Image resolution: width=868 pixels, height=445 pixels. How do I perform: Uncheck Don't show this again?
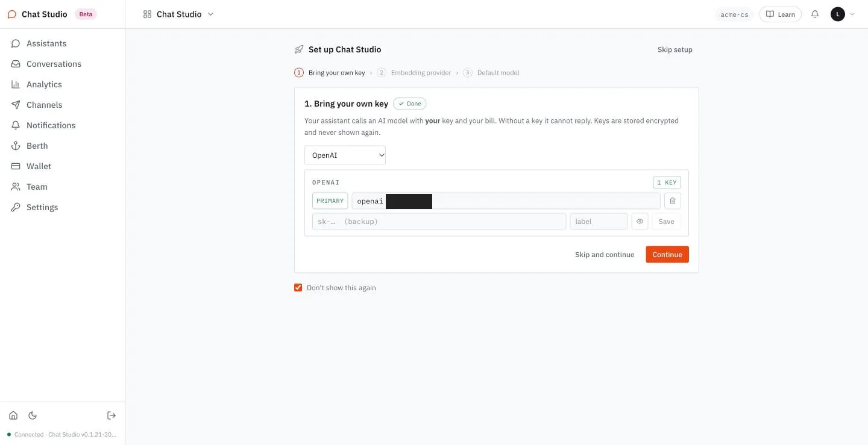point(298,288)
